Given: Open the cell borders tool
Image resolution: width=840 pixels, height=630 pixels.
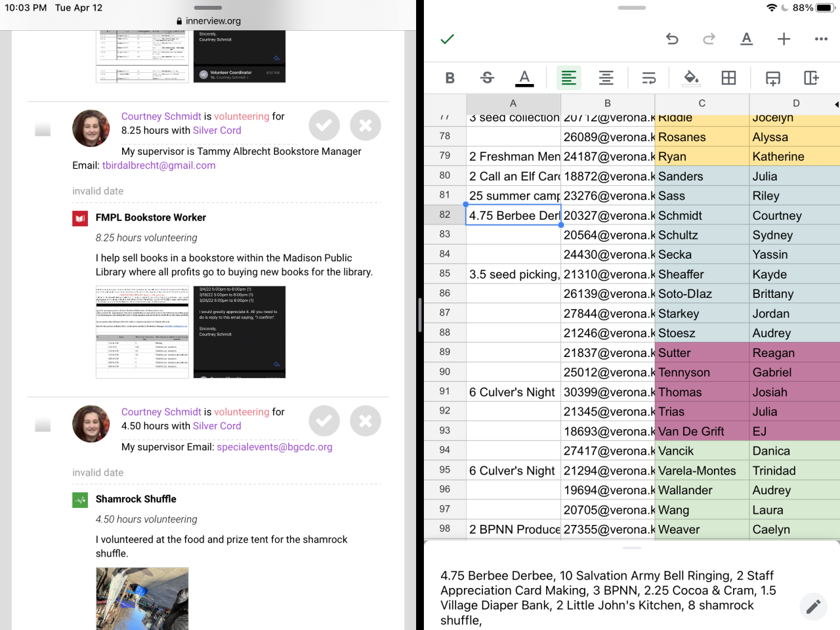Looking at the screenshot, I should 728,78.
